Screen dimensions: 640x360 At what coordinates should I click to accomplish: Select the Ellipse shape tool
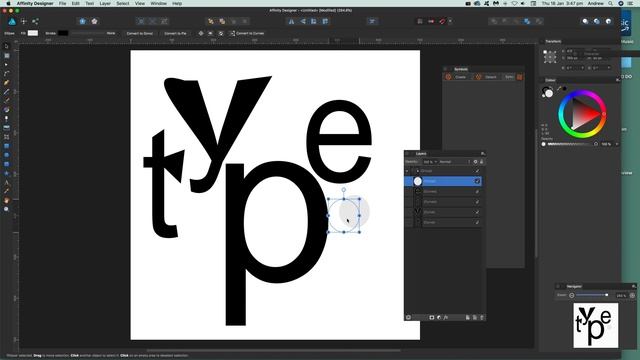click(7, 155)
